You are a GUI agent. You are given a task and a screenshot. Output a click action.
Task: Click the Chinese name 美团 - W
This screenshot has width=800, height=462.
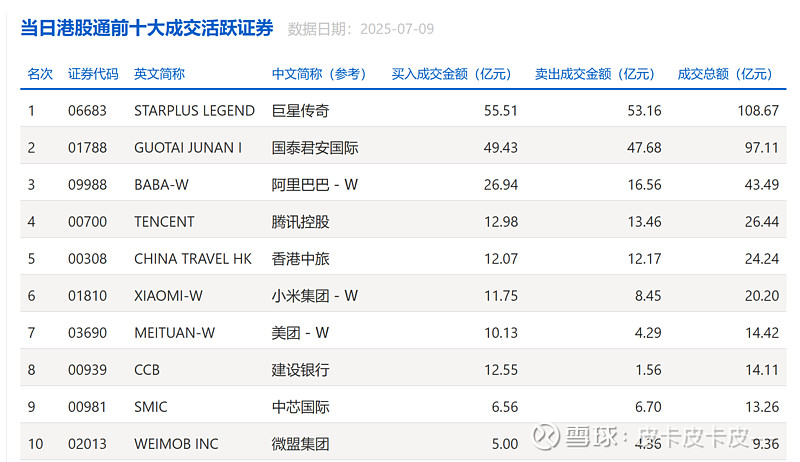[x=300, y=333]
